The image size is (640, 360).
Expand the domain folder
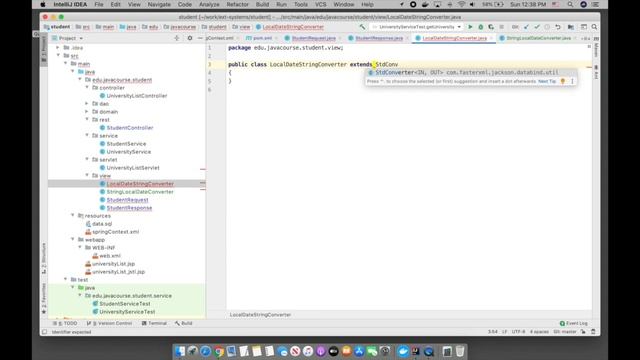pos(87,111)
